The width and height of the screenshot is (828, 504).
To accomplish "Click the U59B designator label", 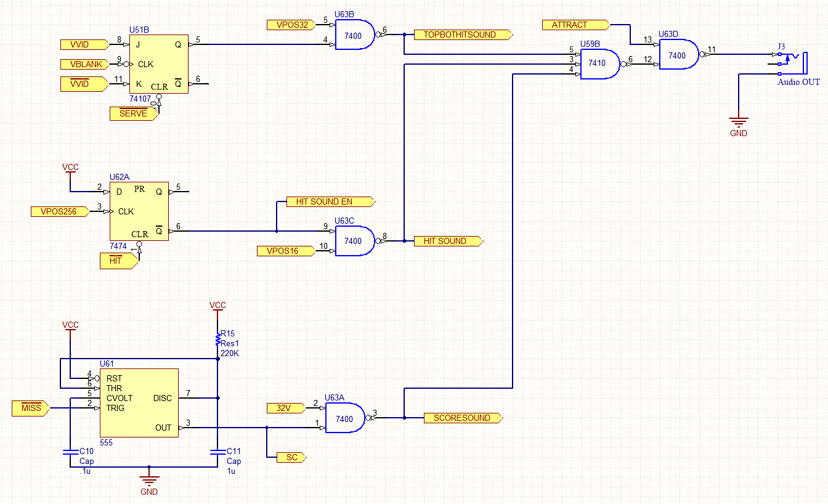I will point(591,44).
